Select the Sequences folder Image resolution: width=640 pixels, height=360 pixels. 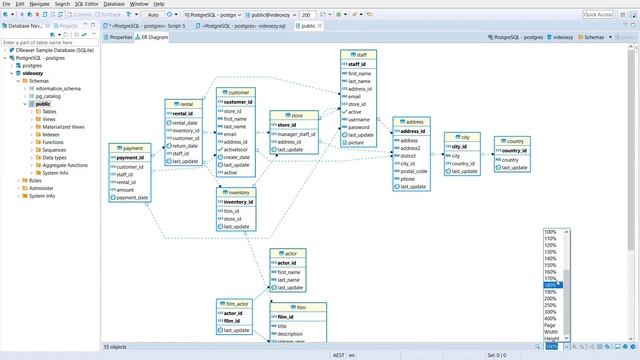[x=54, y=150]
